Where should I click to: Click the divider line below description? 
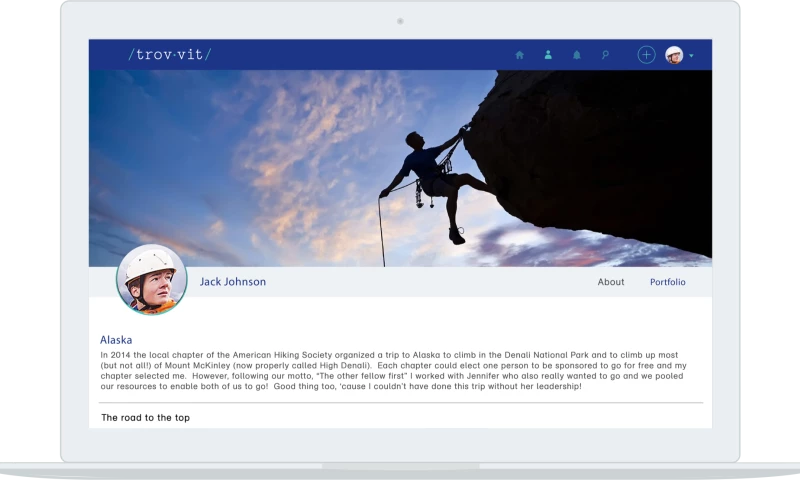pyautogui.click(x=400, y=403)
